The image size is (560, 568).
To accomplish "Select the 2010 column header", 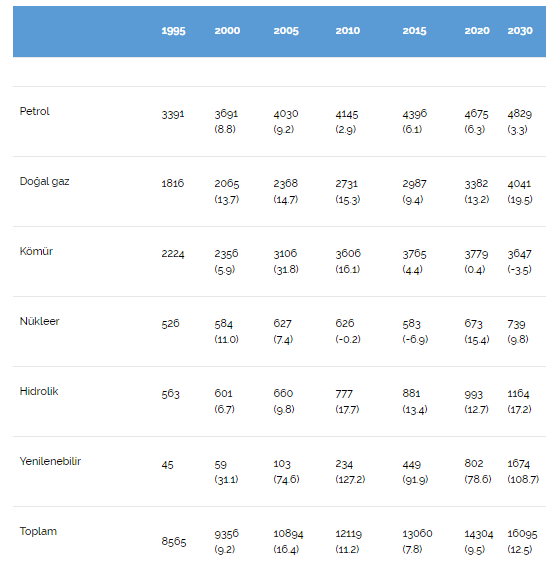I will [x=347, y=31].
